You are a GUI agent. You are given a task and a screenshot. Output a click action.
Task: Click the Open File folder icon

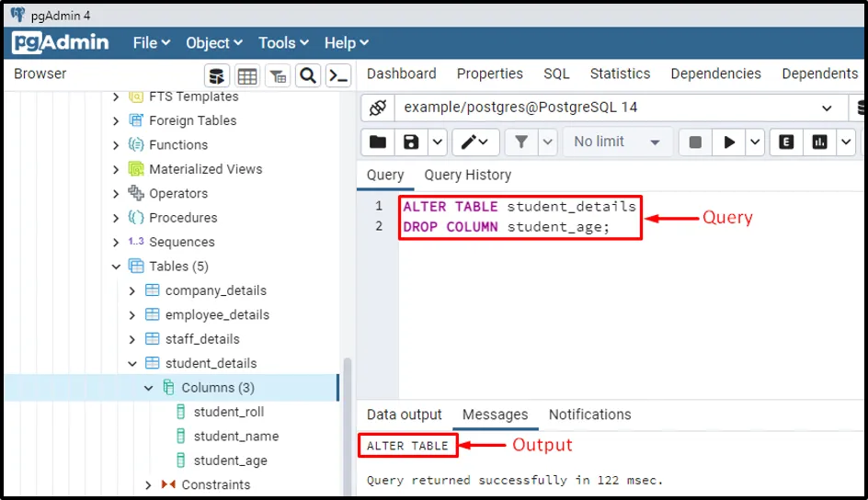click(377, 142)
